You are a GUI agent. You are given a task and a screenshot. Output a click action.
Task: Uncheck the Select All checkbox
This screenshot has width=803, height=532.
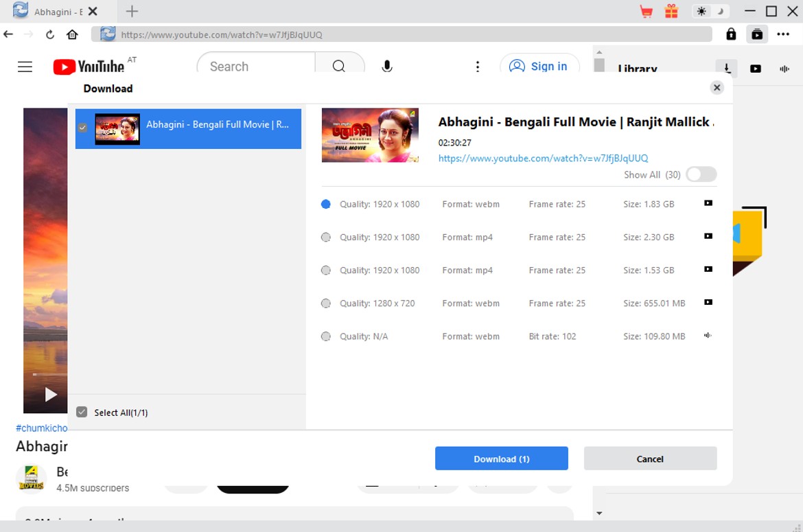coord(82,411)
